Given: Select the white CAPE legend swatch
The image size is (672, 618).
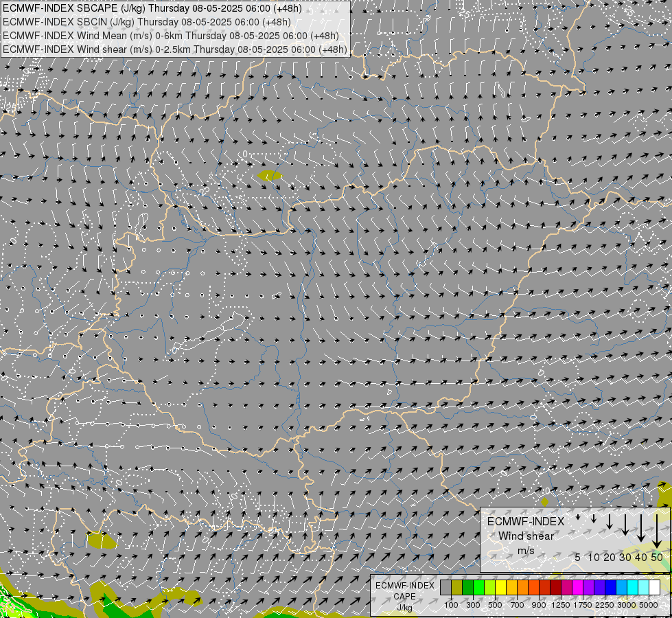Looking at the screenshot, I should (x=654, y=588).
